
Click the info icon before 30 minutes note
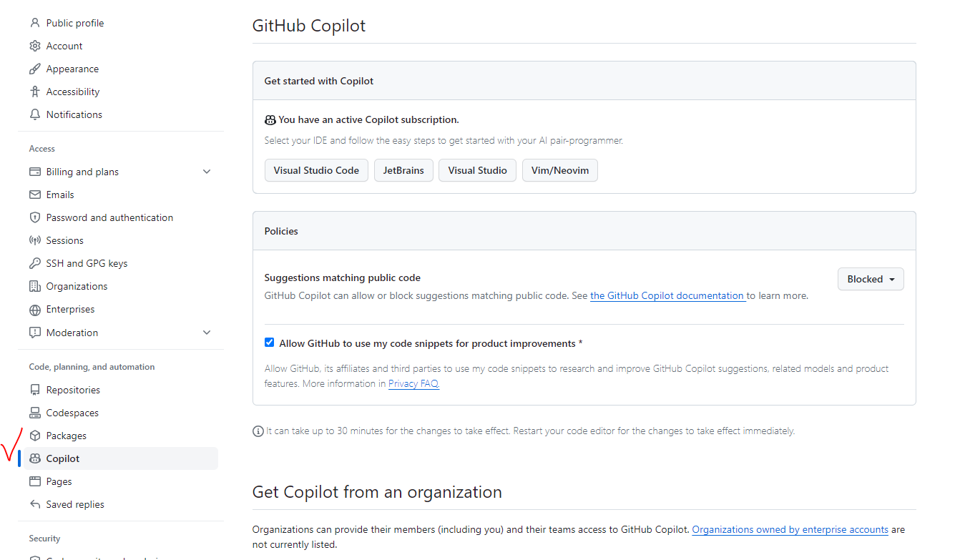(258, 431)
